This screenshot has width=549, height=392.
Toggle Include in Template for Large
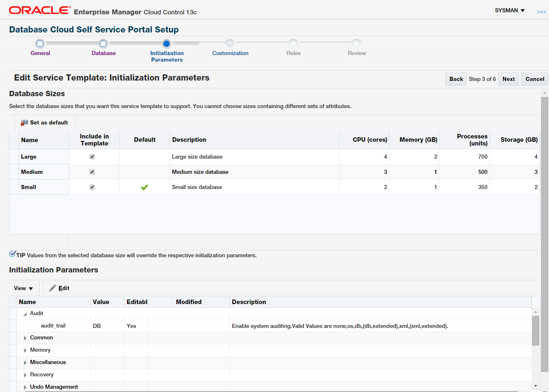92,157
